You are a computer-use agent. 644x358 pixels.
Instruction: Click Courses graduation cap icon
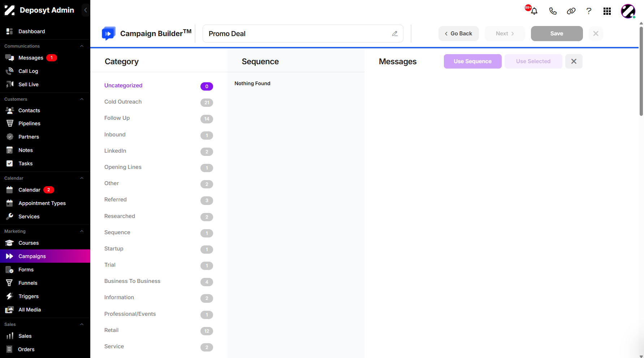10,243
